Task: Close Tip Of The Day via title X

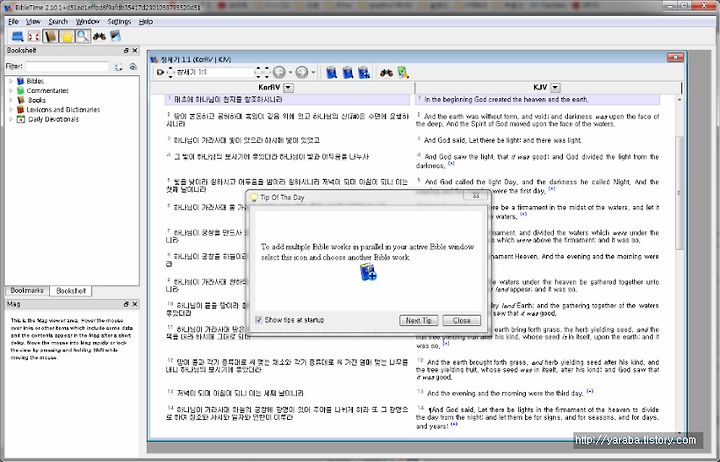Action: (x=476, y=196)
